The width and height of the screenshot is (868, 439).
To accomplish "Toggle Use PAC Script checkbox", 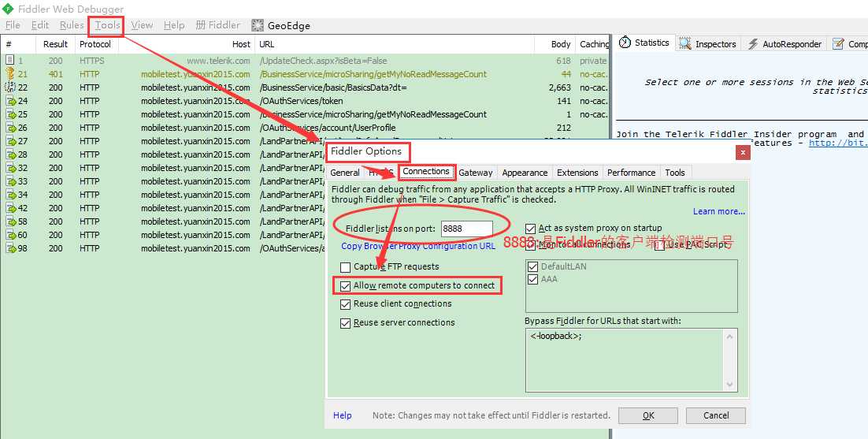I will (x=659, y=244).
